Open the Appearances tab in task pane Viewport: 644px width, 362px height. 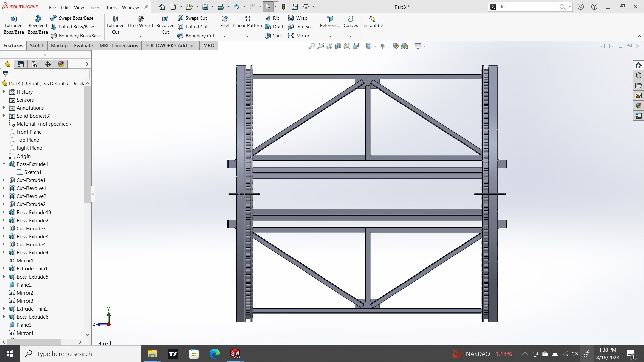pos(638,106)
